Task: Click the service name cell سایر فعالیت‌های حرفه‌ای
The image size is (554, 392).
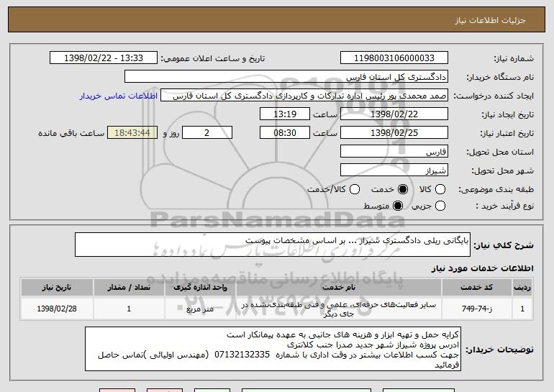Action: 339,309
